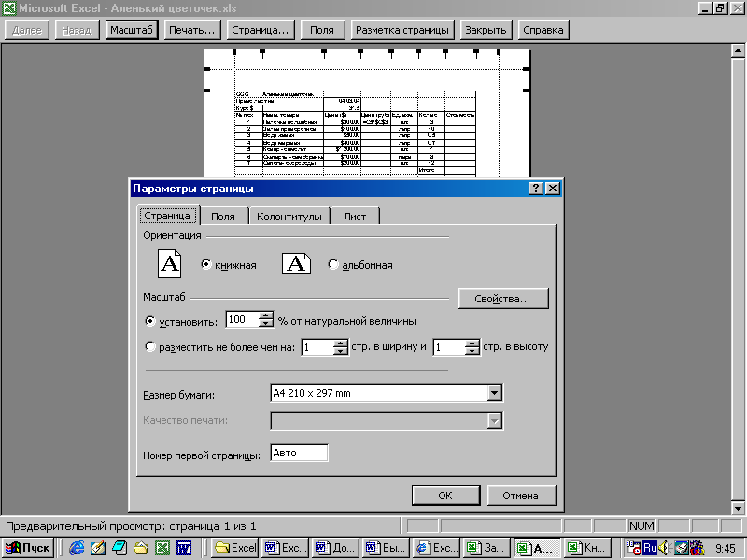Launch Word from quick launch bar
The image size is (747, 560).
[184, 548]
